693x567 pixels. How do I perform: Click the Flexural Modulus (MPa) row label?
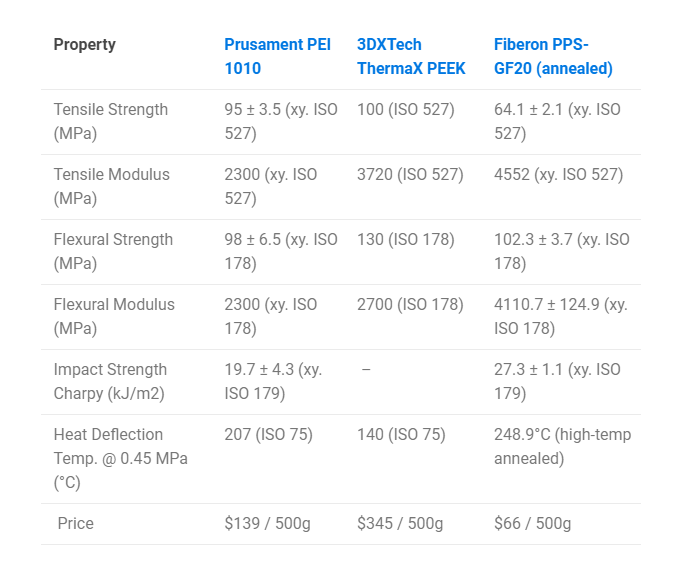click(114, 316)
